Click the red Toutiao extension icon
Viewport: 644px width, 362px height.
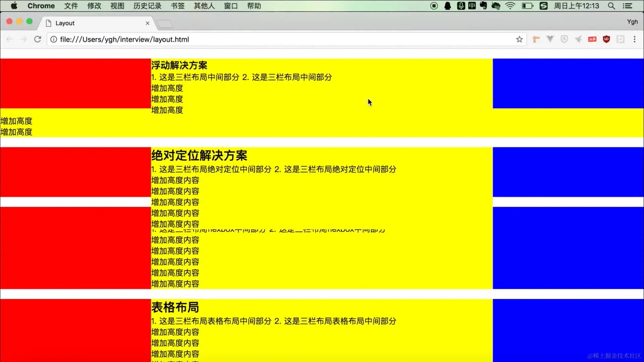[x=592, y=39]
